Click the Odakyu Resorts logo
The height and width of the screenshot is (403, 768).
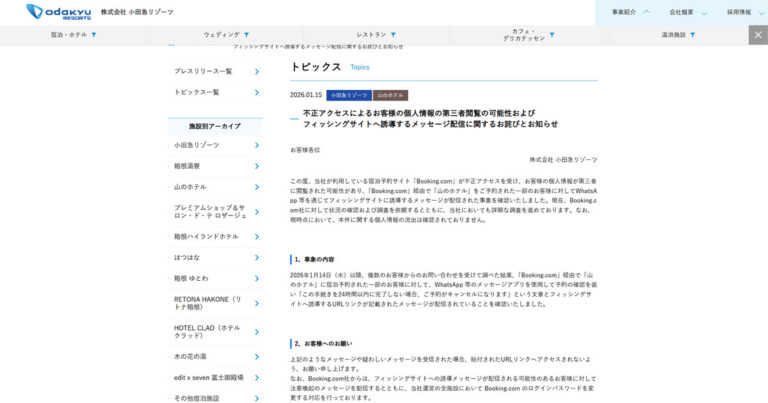point(58,11)
